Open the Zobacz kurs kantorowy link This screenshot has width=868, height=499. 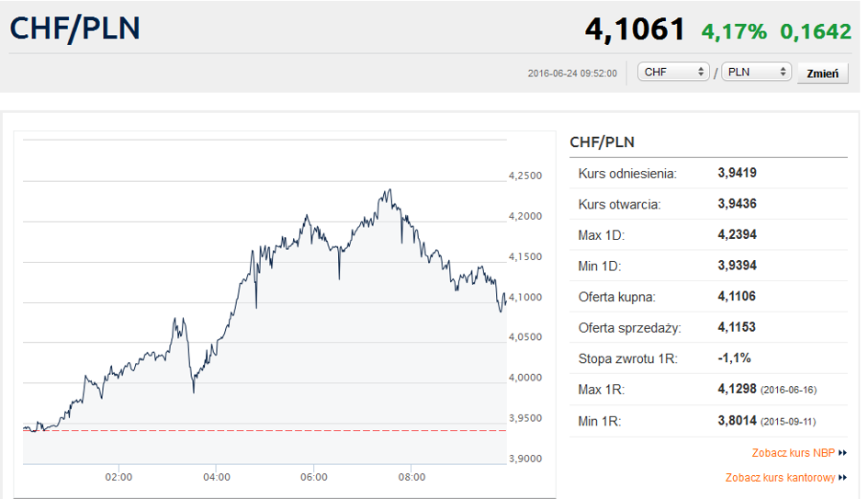pos(780,477)
